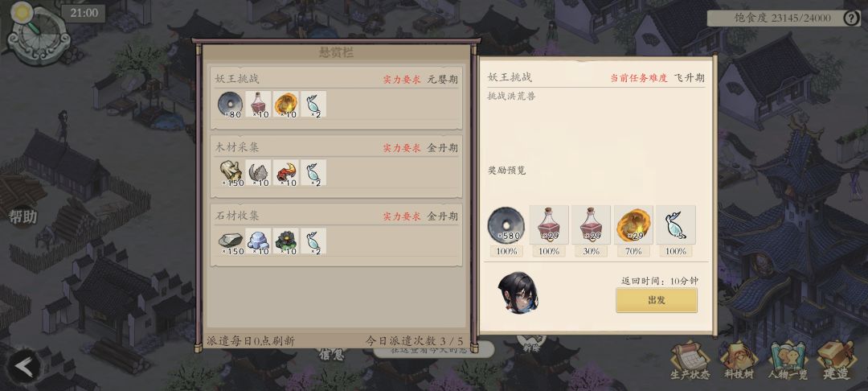The width and height of the screenshot is (868, 391).
Task: Open the 科技树 tech tree icon
Action: pyautogui.click(x=739, y=360)
